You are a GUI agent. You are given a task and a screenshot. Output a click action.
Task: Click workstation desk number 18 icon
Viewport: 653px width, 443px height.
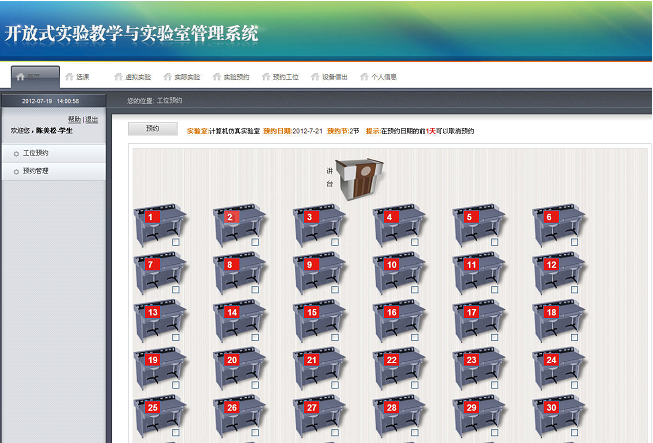560,321
